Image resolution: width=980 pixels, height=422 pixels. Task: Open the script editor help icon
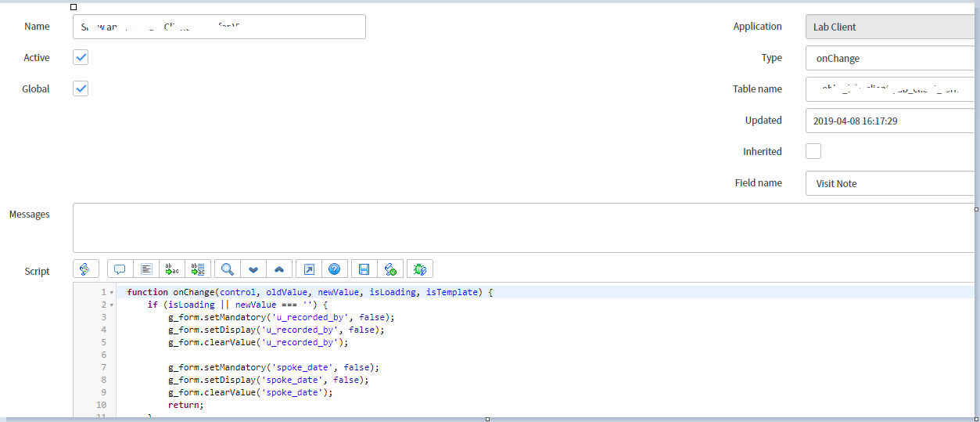(x=335, y=269)
